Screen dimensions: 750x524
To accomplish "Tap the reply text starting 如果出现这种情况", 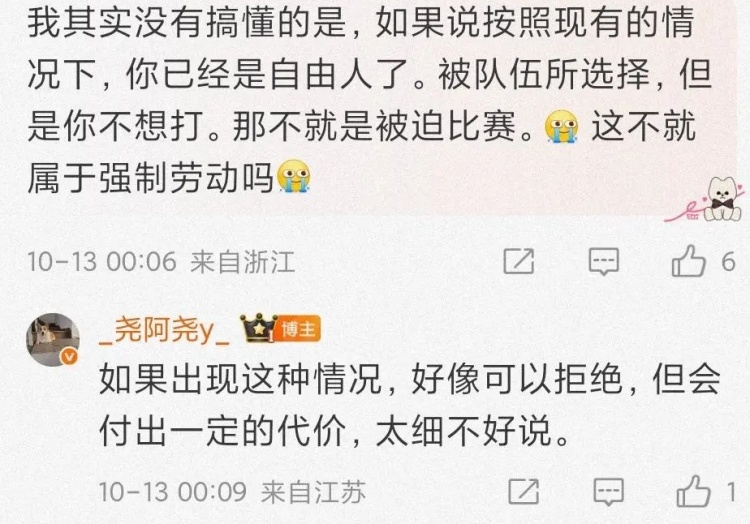I will click(x=409, y=405).
